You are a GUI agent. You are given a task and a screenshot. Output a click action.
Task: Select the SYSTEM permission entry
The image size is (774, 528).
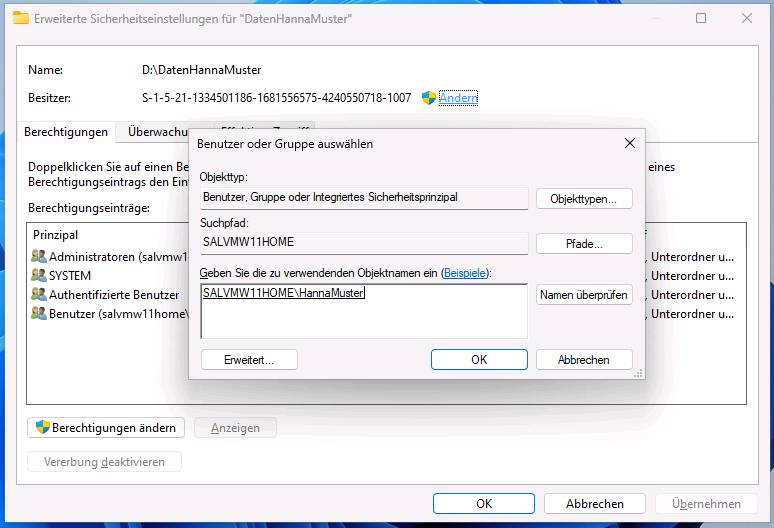[110, 275]
